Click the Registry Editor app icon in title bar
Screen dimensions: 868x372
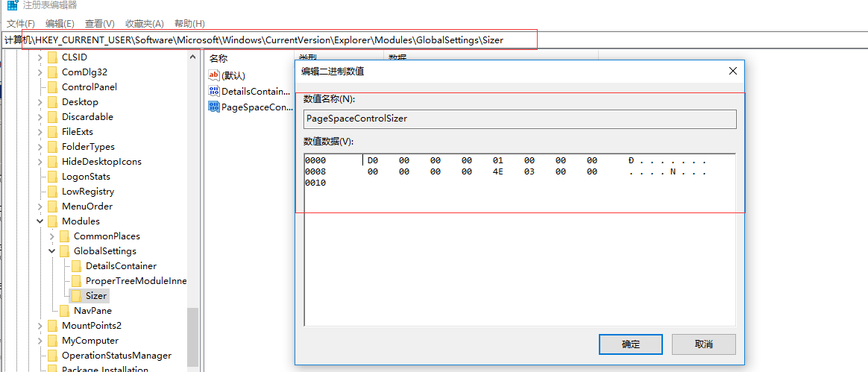[12, 5]
